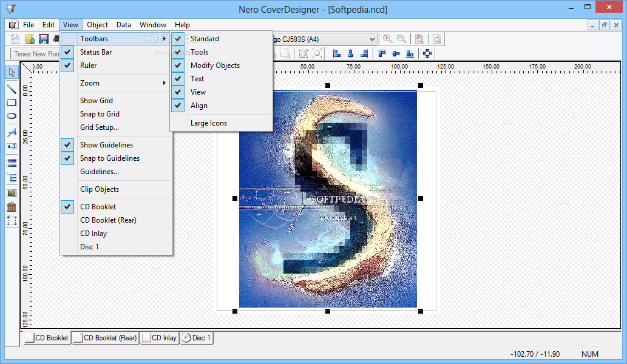Image resolution: width=627 pixels, height=364 pixels.
Task: Choose CD Inlay in View menu
Action: (116, 234)
